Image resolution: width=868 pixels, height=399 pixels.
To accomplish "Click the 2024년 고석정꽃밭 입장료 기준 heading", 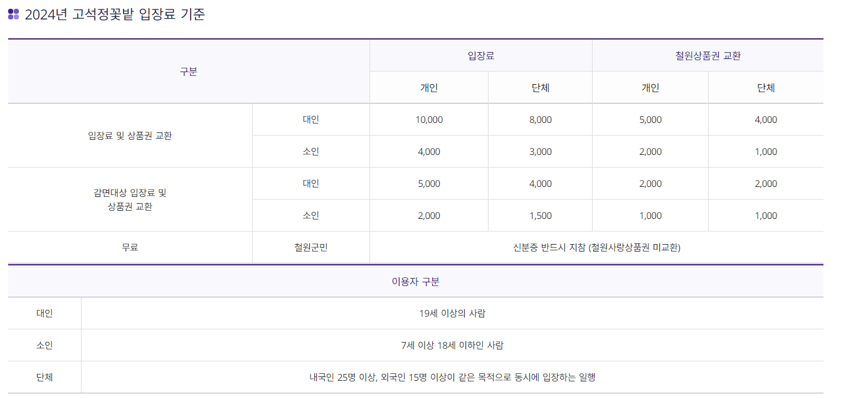I will point(115,14).
